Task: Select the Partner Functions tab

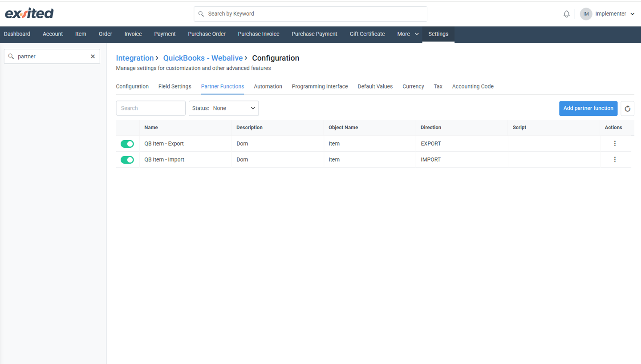Action: click(223, 86)
